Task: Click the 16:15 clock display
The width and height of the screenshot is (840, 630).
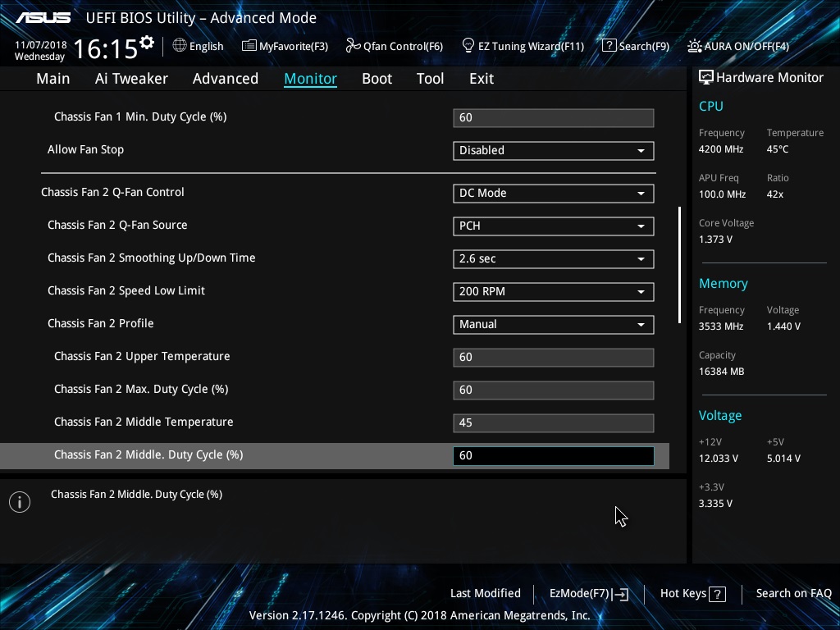Action: 106,48
